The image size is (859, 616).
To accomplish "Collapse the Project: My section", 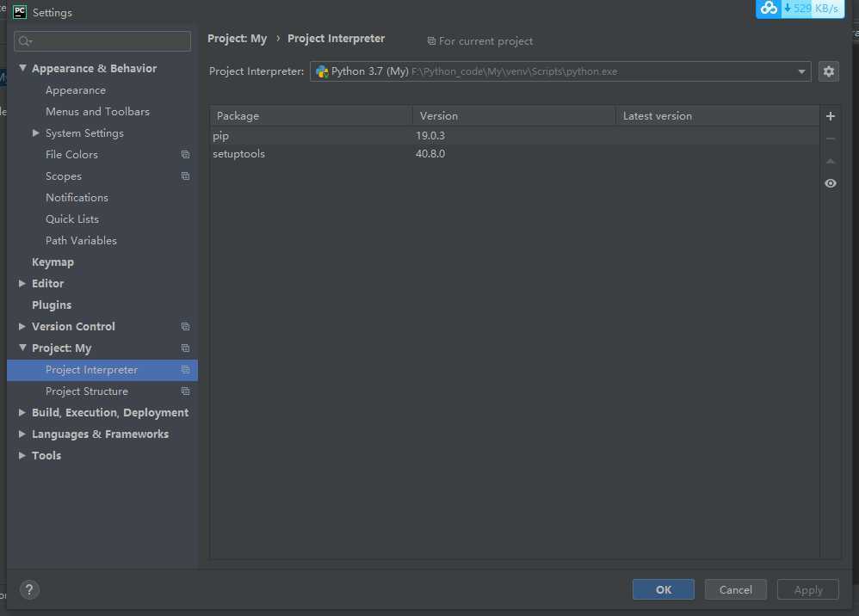I will 22,348.
